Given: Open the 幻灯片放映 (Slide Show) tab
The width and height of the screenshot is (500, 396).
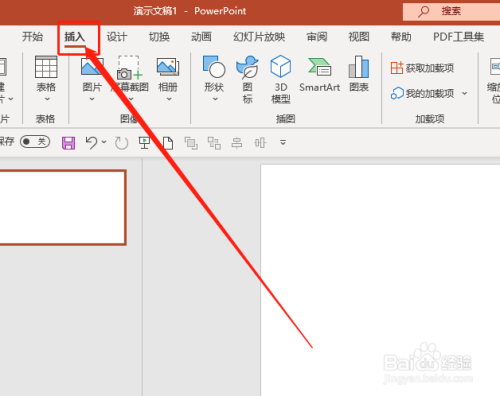Looking at the screenshot, I should (259, 37).
